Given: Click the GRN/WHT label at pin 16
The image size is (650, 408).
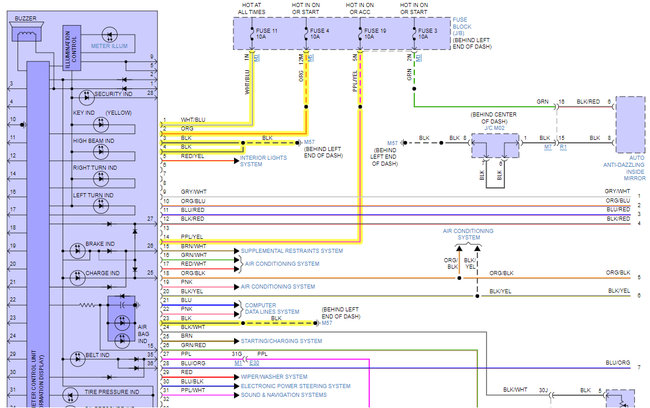Looking at the screenshot, I should pyautogui.click(x=194, y=255).
